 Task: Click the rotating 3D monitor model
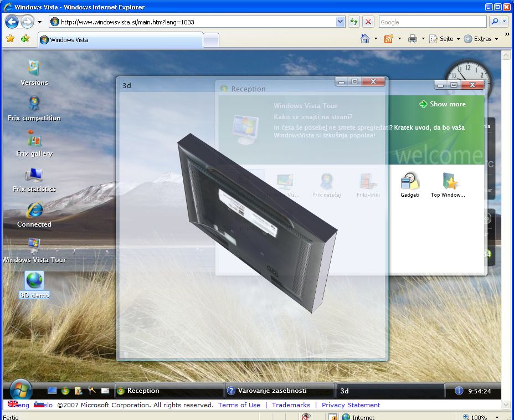tap(258, 223)
